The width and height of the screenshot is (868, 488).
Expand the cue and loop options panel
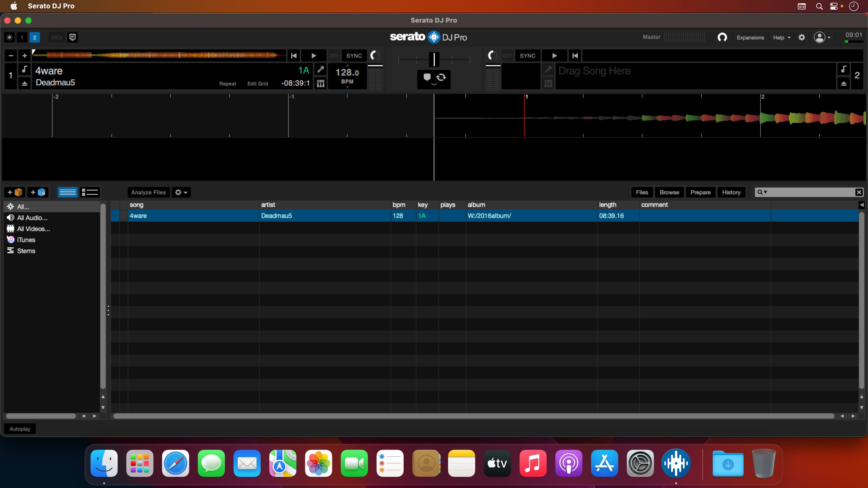click(434, 85)
